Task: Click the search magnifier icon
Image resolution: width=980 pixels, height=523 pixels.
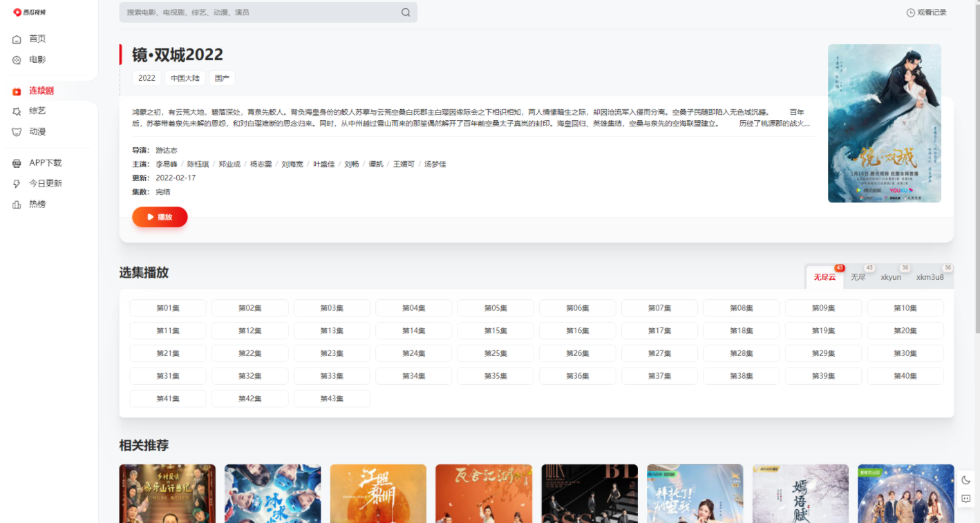Action: point(406,12)
